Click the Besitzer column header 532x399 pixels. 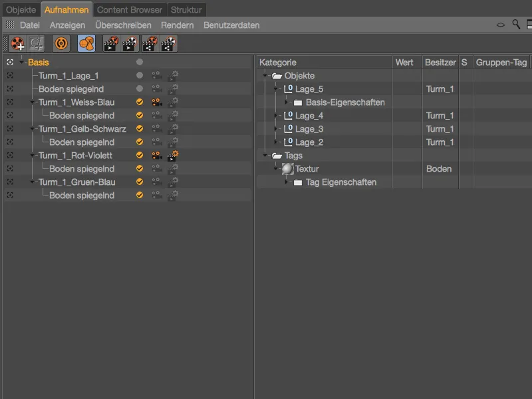440,62
